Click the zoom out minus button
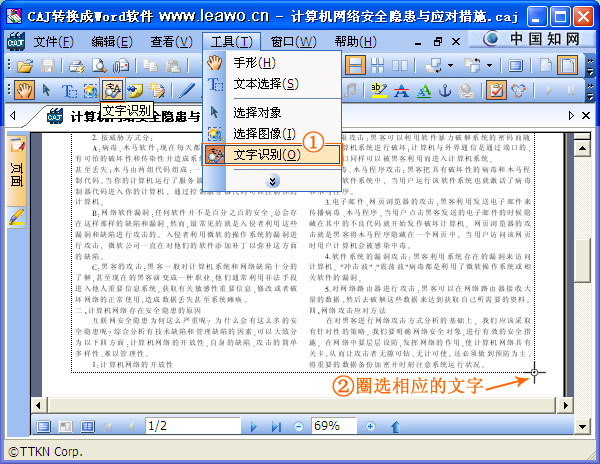Screen dimensions: 600x464 click(x=299, y=426)
